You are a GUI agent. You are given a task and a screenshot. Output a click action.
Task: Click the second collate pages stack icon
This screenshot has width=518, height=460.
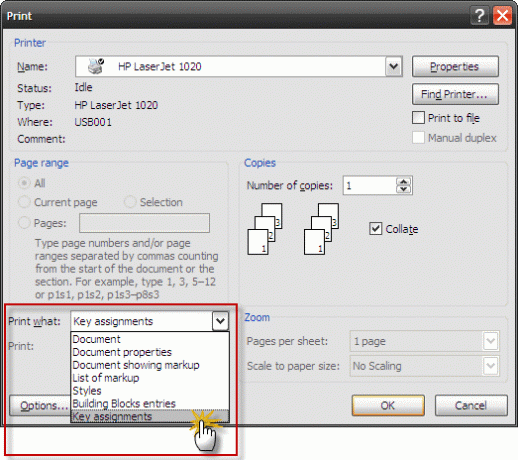pyautogui.click(x=321, y=229)
